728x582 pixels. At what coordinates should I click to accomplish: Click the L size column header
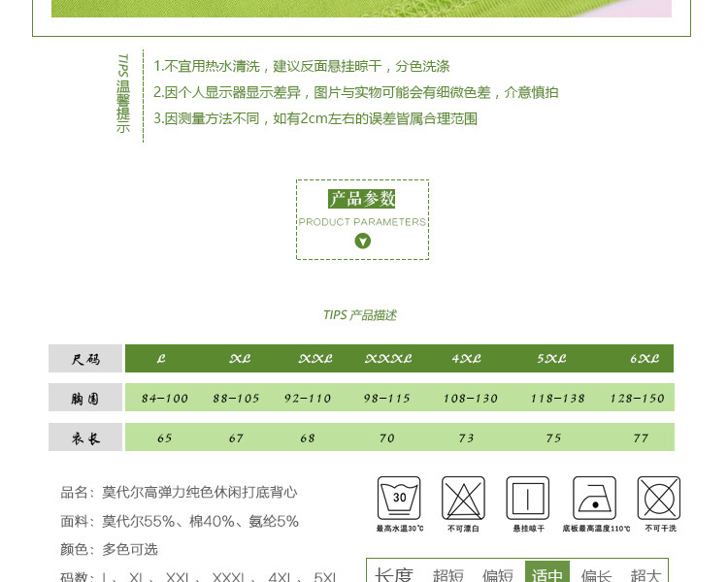coord(161,359)
